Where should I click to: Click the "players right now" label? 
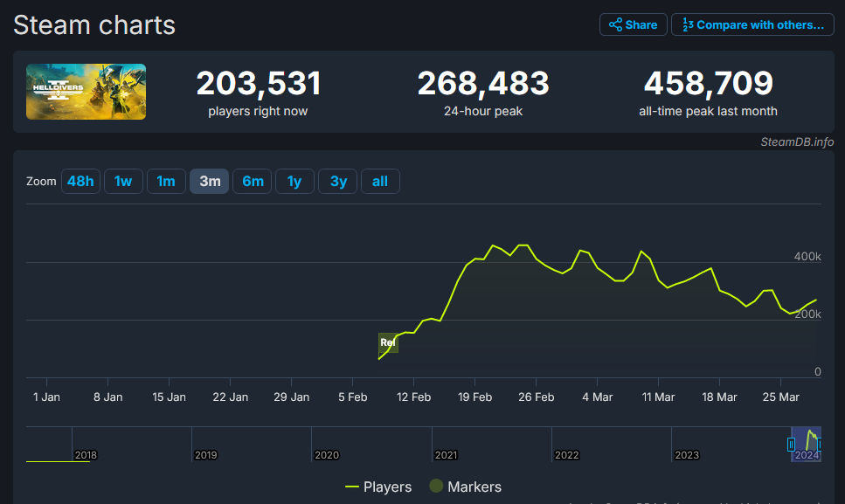tap(258, 111)
